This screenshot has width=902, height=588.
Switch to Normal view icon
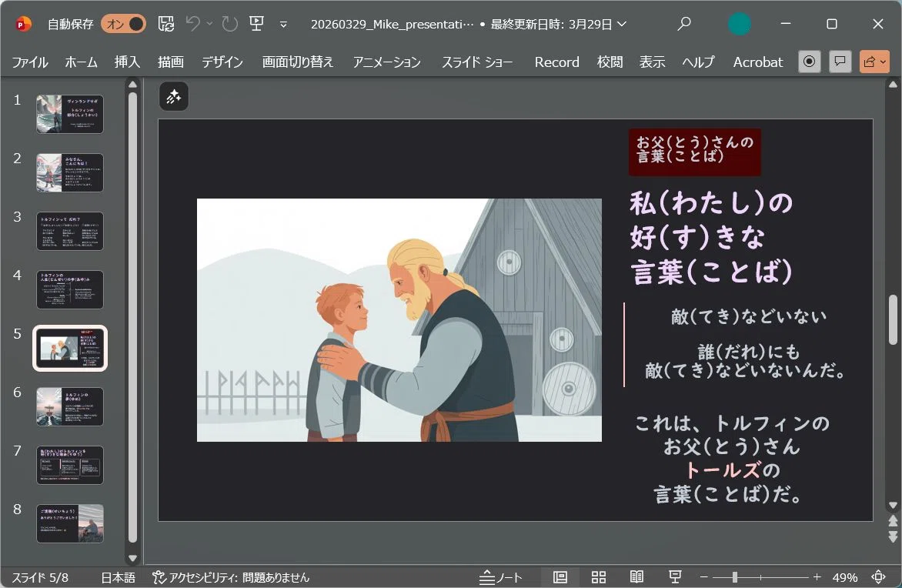(x=560, y=577)
